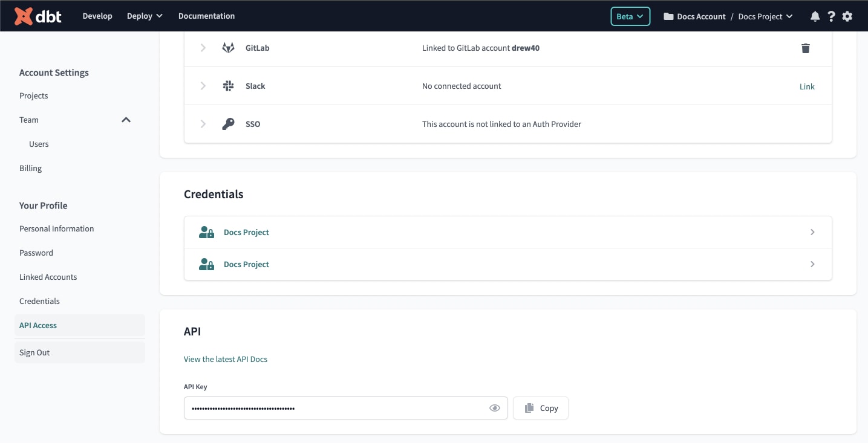Link a Slack account
Screen dimensions: 868x443
(x=807, y=86)
